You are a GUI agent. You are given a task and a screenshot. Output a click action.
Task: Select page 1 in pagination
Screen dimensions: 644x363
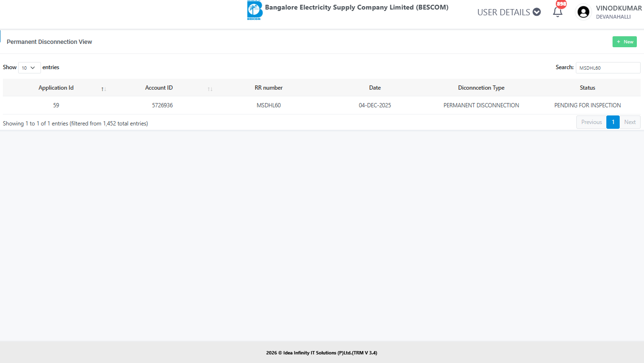click(613, 122)
